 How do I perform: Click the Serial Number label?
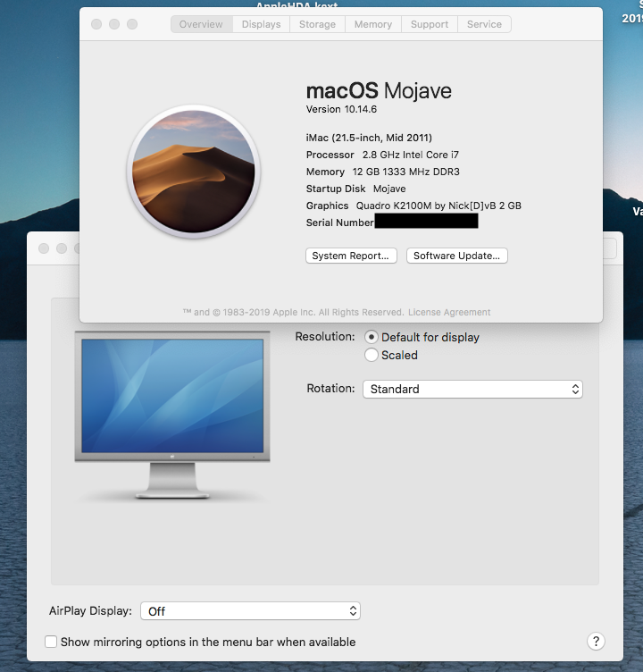(x=339, y=223)
